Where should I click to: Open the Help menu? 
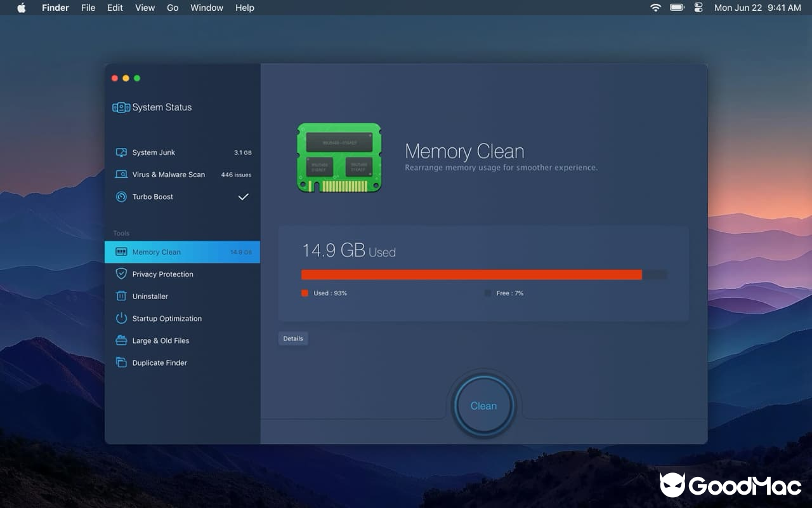(x=245, y=8)
